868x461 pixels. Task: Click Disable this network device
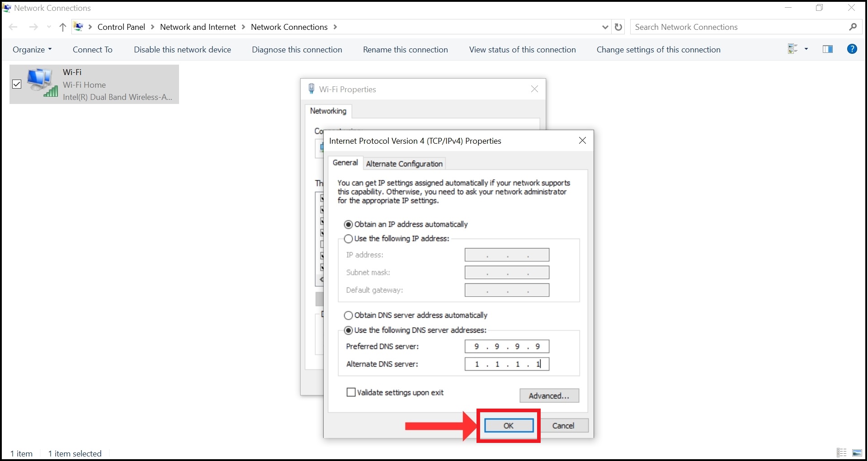tap(182, 50)
